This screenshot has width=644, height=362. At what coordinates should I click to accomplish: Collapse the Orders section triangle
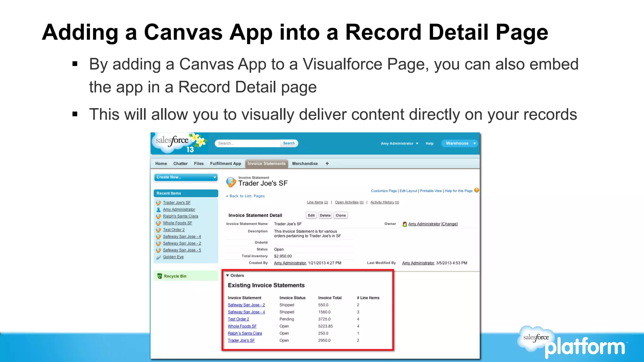tap(227, 276)
